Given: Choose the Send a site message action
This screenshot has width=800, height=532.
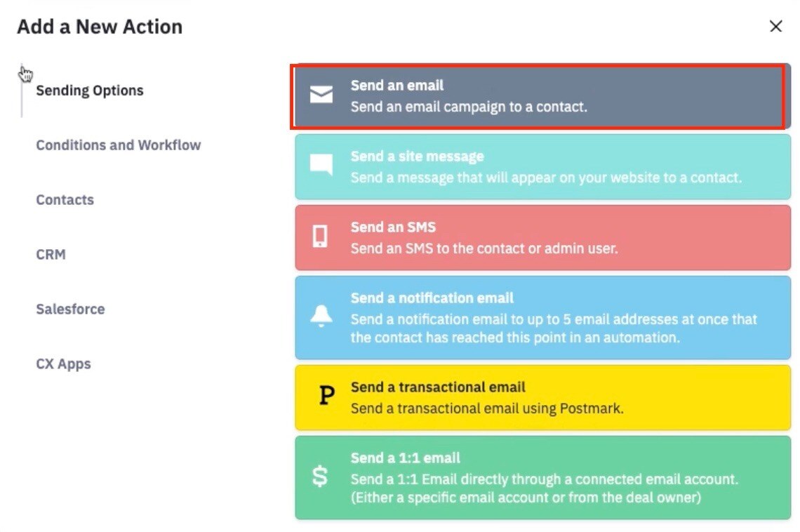Looking at the screenshot, I should (x=543, y=167).
